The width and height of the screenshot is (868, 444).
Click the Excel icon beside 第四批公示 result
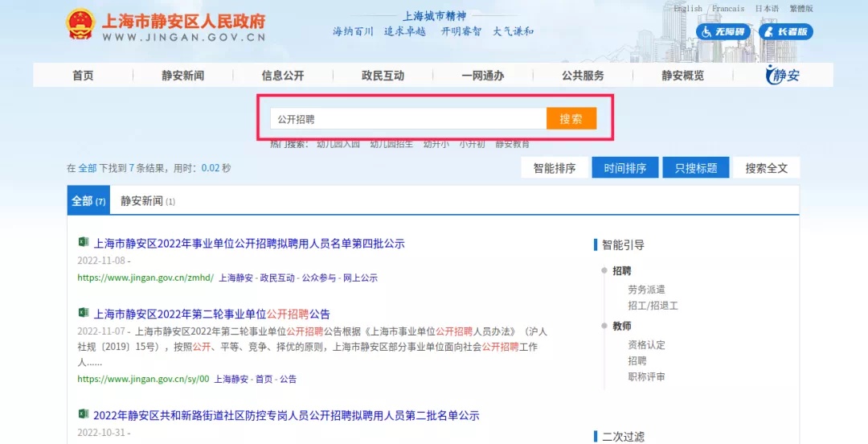[83, 241]
